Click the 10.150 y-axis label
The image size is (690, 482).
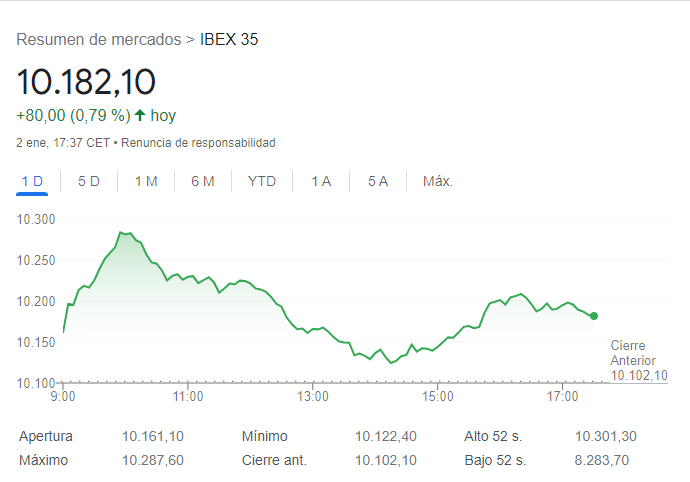(36, 342)
